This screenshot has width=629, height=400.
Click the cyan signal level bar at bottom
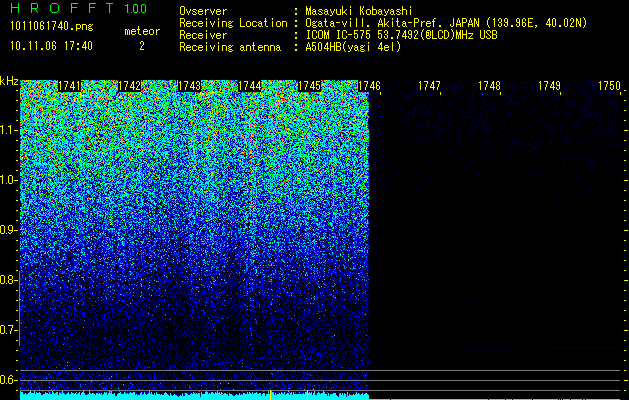point(194,396)
